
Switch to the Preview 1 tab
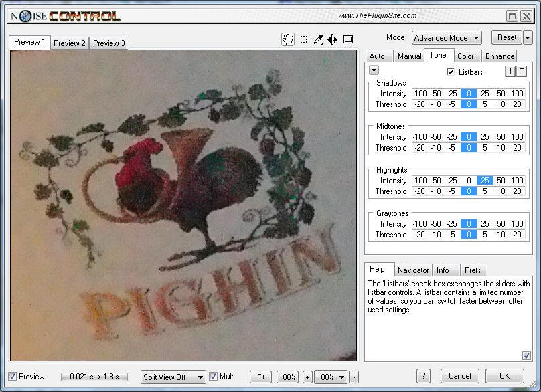pyautogui.click(x=29, y=42)
